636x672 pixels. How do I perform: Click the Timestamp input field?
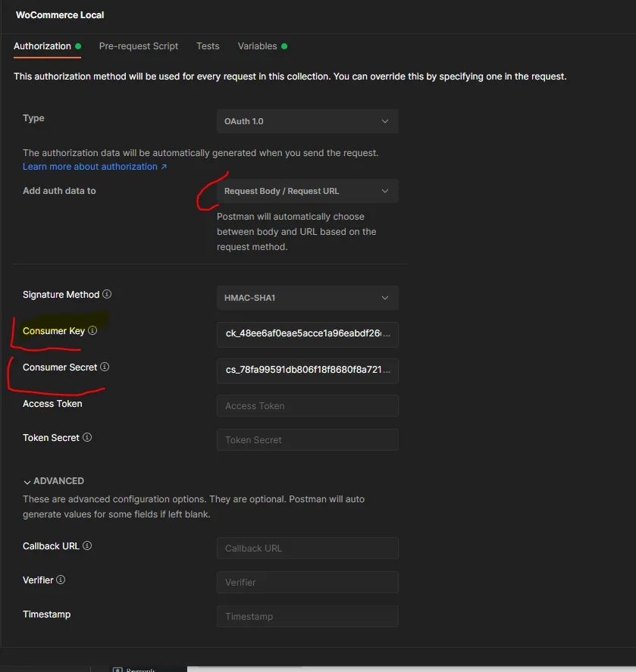pos(308,616)
